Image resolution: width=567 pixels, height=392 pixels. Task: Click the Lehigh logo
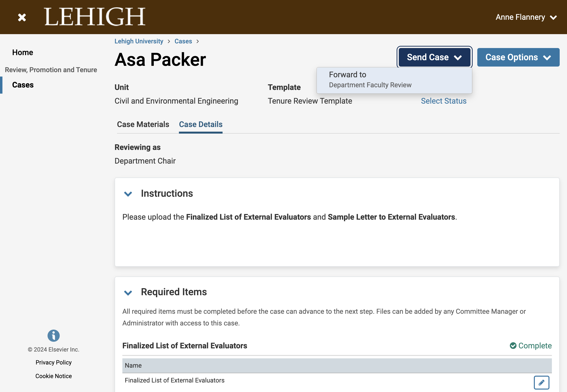(95, 17)
